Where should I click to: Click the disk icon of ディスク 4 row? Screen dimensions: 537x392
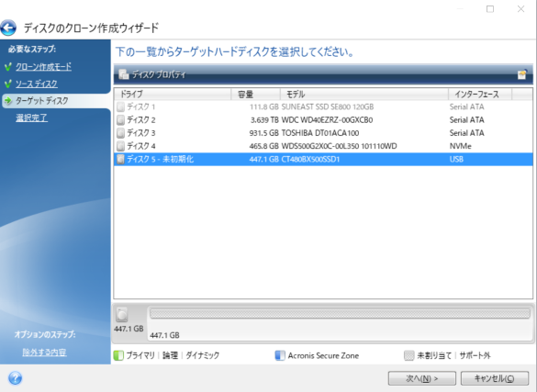[x=120, y=146]
